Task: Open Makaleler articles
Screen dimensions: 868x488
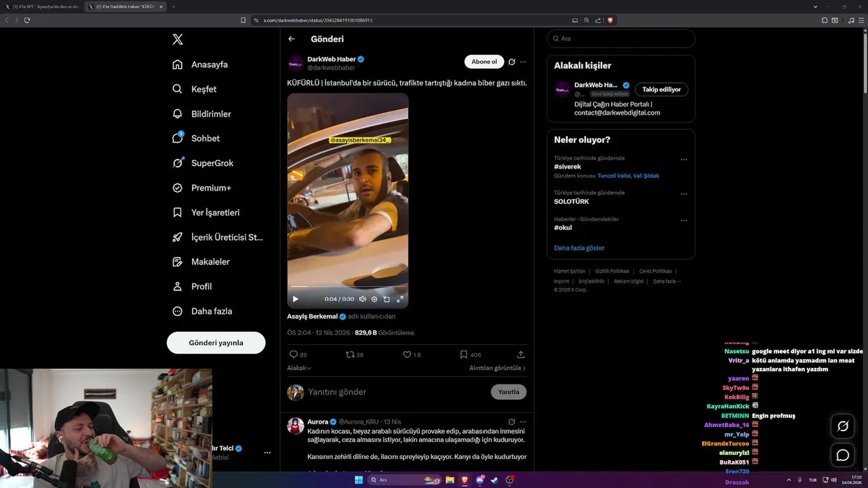Action: [201, 262]
